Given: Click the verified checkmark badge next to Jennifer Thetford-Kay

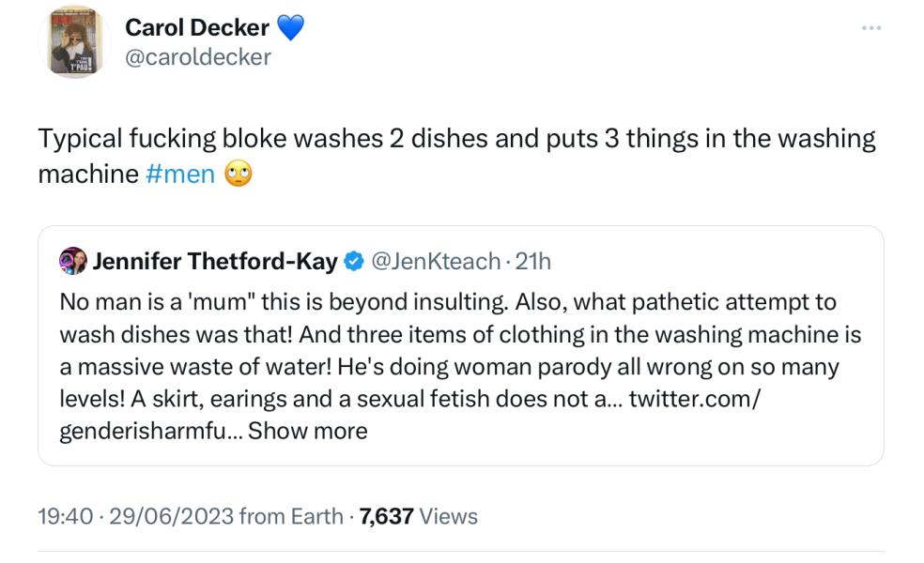Looking at the screenshot, I should point(352,262).
